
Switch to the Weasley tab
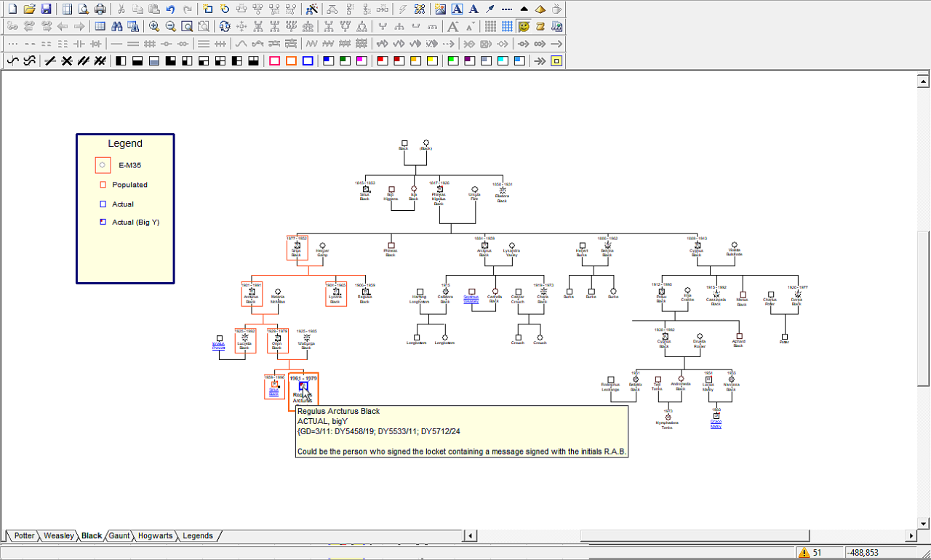click(x=58, y=536)
